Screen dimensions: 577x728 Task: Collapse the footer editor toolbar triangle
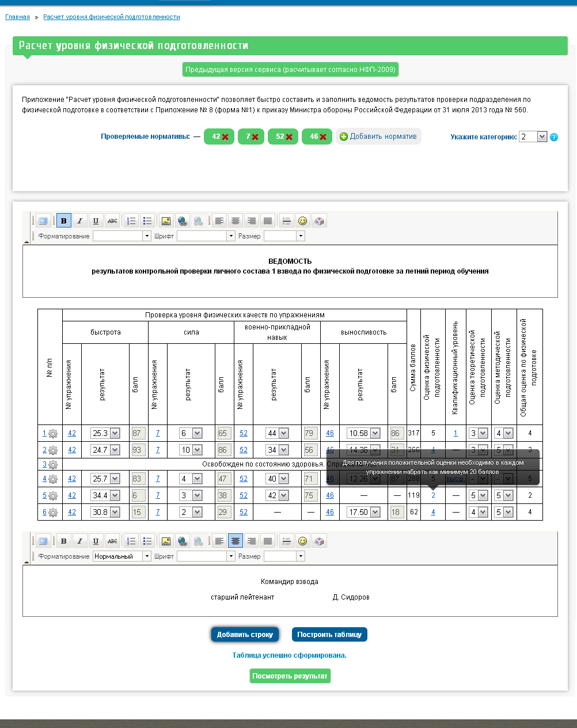pos(26,562)
